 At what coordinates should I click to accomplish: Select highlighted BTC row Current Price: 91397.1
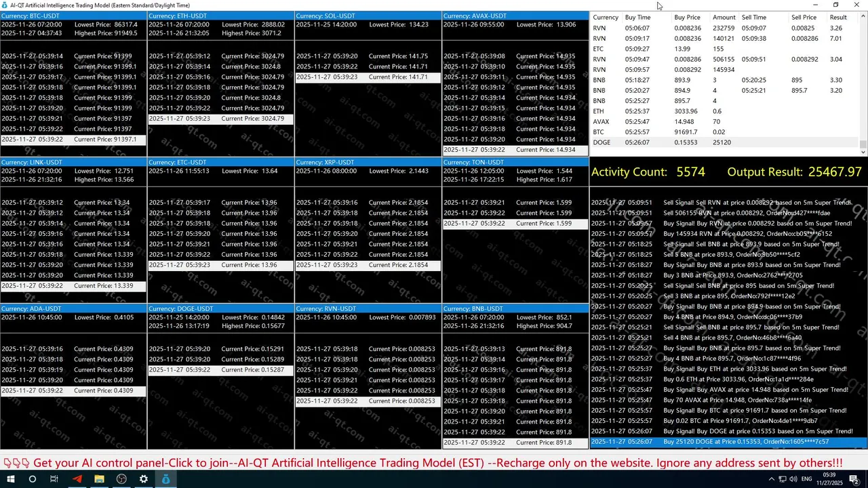(73, 140)
